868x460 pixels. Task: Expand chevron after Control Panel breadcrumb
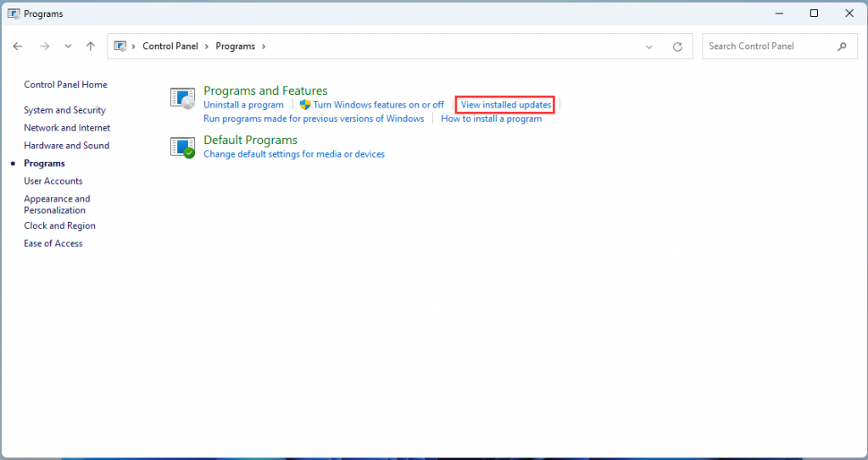(207, 47)
